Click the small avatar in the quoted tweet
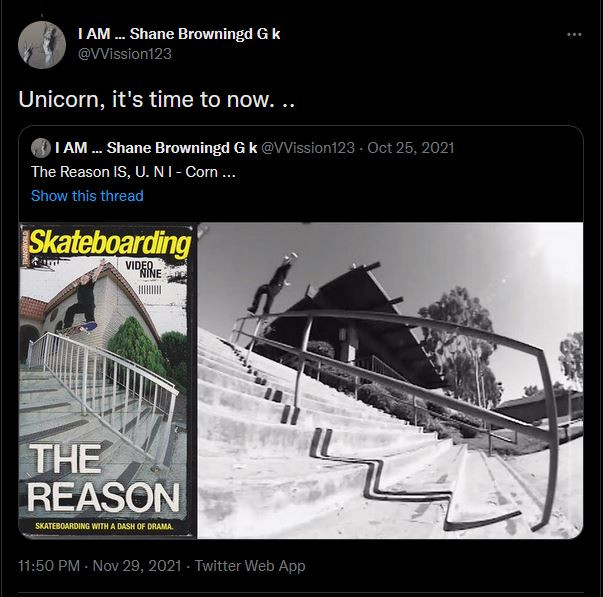This screenshot has width=603, height=597. tap(41, 148)
